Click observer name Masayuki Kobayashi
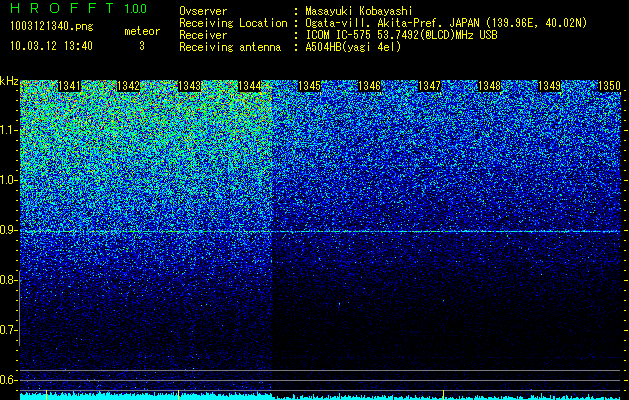 tap(359, 11)
